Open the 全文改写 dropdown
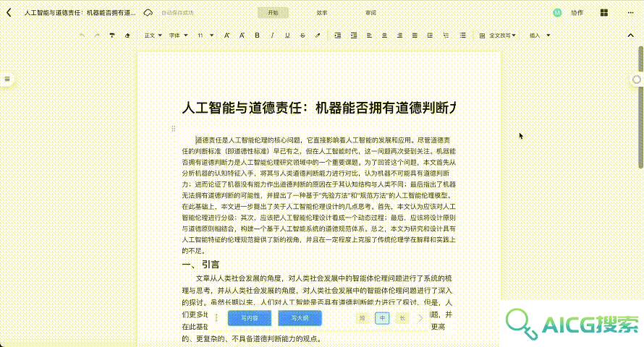The image size is (644, 347). 498,35
